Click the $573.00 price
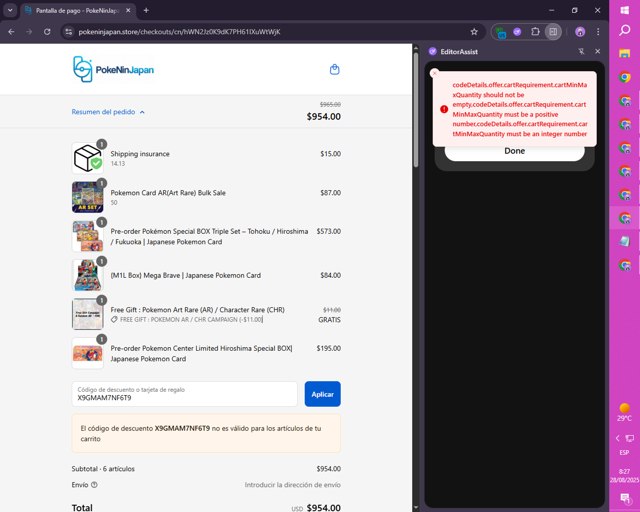Screen dimensions: 640x512 click(x=329, y=231)
